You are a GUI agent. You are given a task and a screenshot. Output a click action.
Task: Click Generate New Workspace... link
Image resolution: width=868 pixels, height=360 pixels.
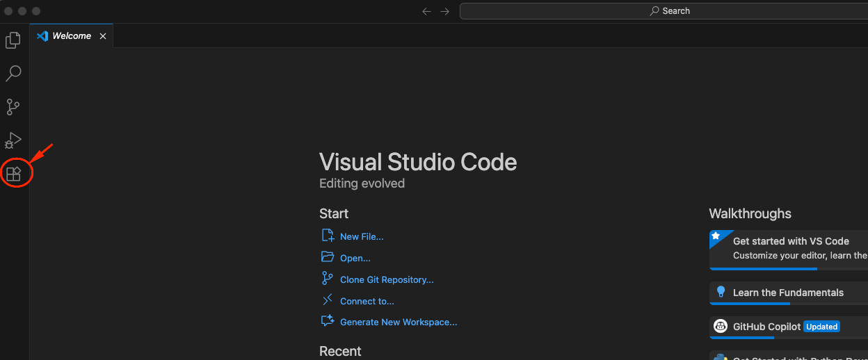[x=399, y=322]
